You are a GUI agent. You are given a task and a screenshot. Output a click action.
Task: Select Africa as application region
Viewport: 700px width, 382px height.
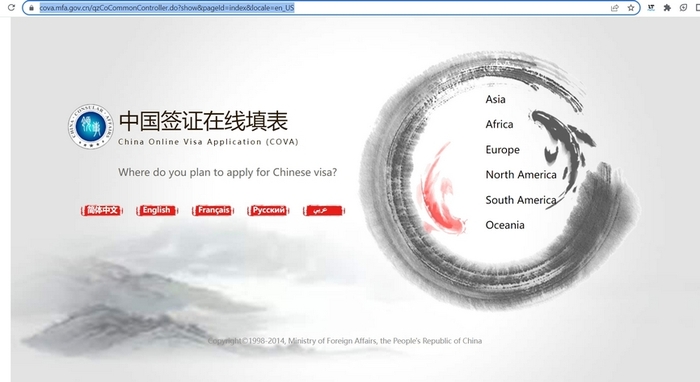coord(499,124)
